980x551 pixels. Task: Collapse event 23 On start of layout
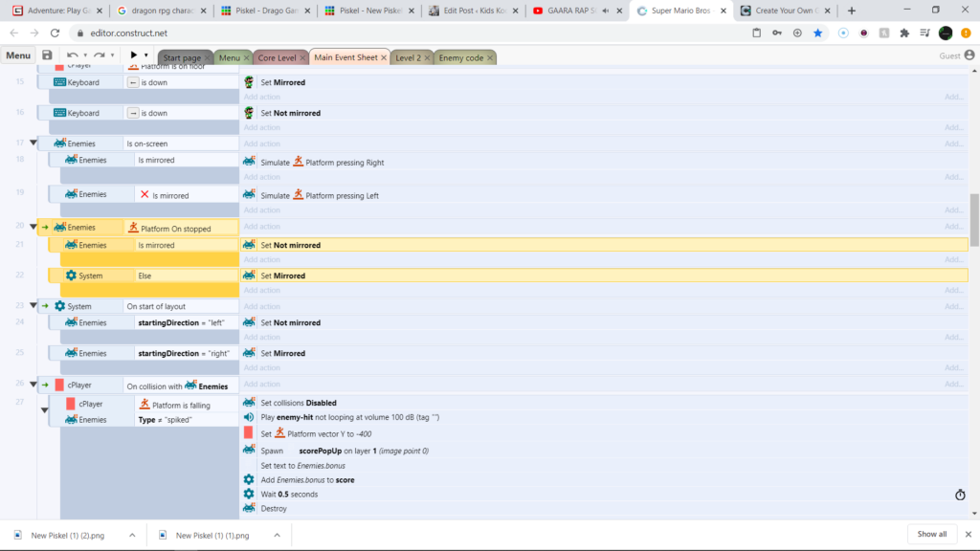(33, 305)
